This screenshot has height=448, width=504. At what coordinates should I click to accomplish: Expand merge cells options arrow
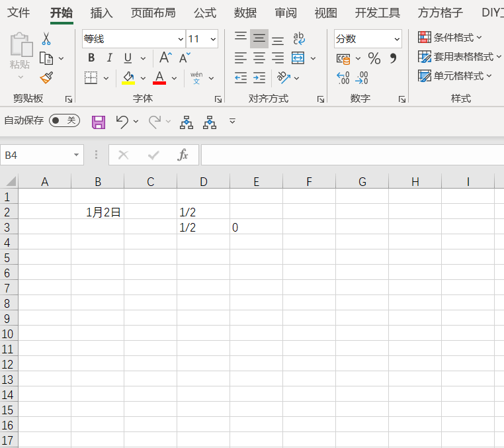click(x=313, y=58)
